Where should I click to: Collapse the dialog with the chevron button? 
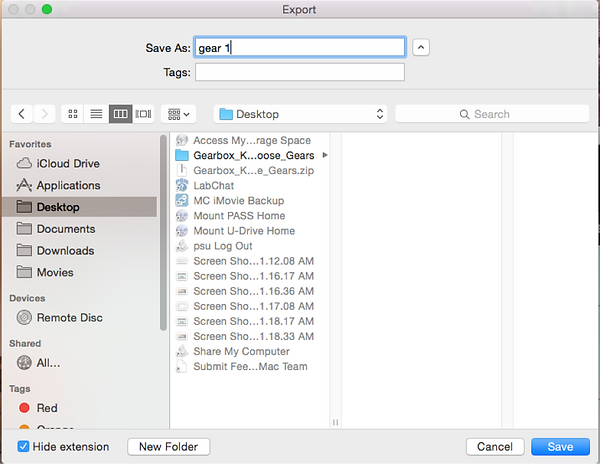click(x=421, y=47)
